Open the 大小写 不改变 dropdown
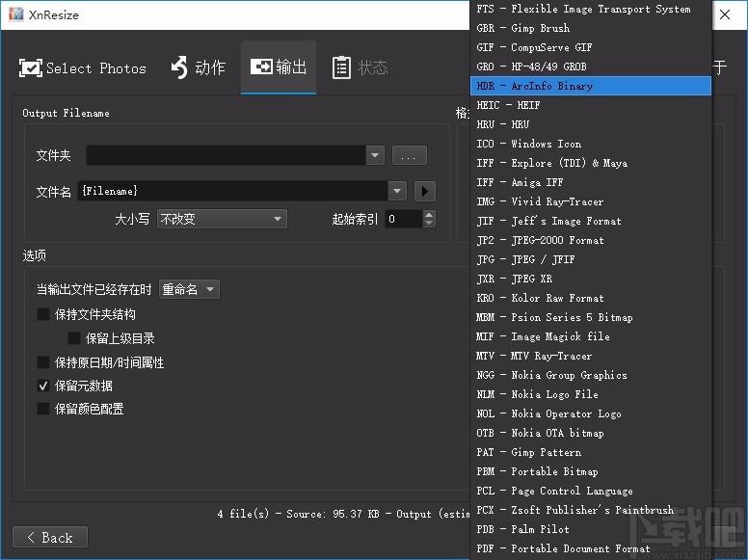The image size is (748, 560). [x=222, y=219]
